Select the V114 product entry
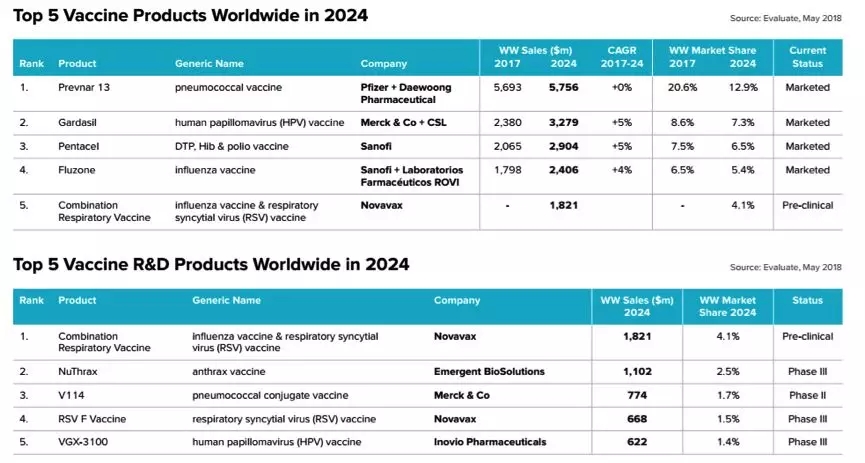Image resolution: width=865 pixels, height=463 pixels. [x=71, y=395]
